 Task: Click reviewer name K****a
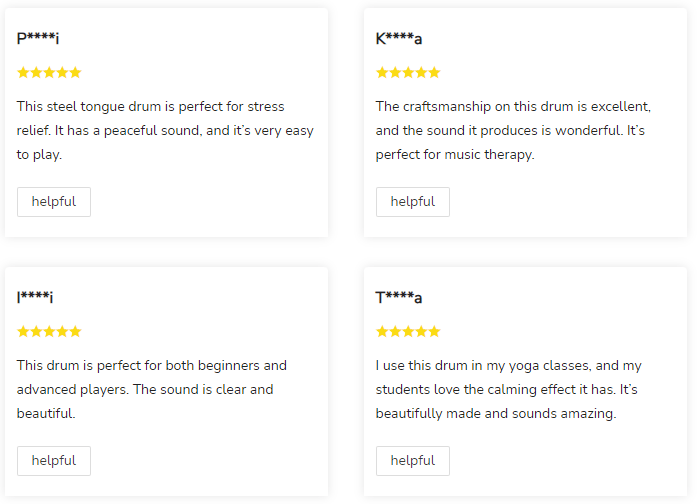(399, 39)
